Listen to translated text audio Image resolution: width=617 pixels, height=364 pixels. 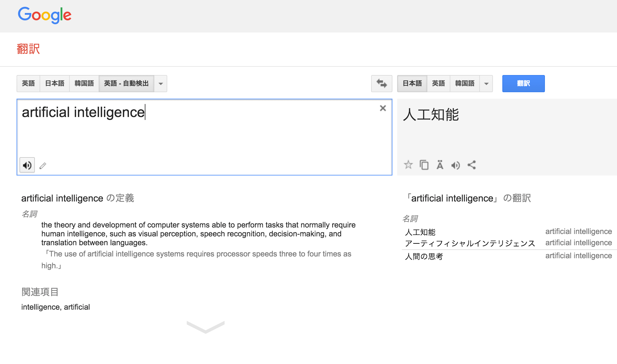coord(455,165)
